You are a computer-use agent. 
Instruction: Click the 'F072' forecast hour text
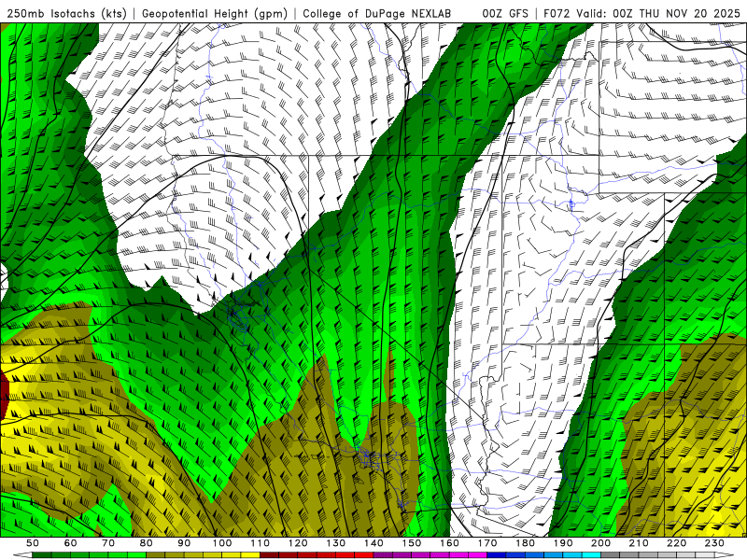[x=557, y=13]
